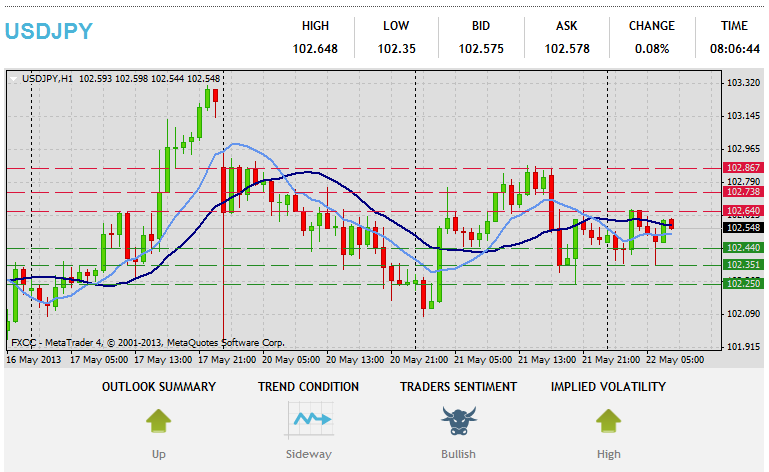Image resolution: width=769 pixels, height=472 pixels.
Task: Click the IMPLIED VOLATILITY heading
Action: coord(608,387)
